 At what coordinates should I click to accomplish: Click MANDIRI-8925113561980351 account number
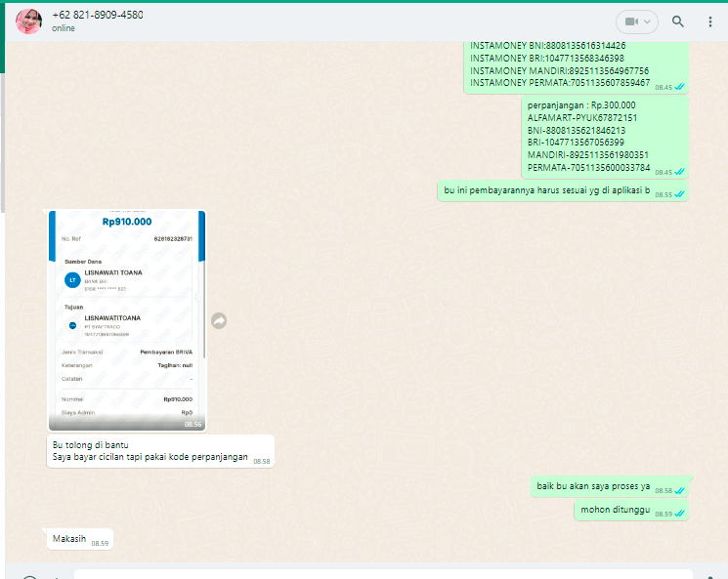tap(588, 155)
